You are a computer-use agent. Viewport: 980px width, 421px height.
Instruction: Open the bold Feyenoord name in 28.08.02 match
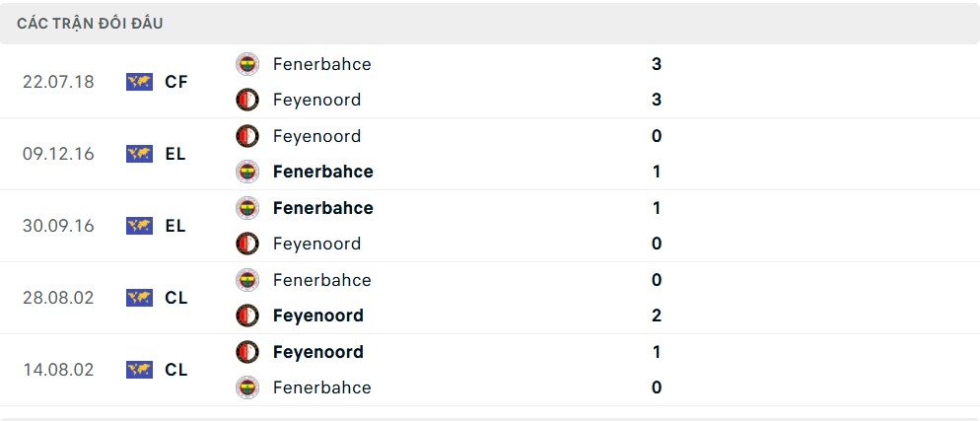(318, 316)
